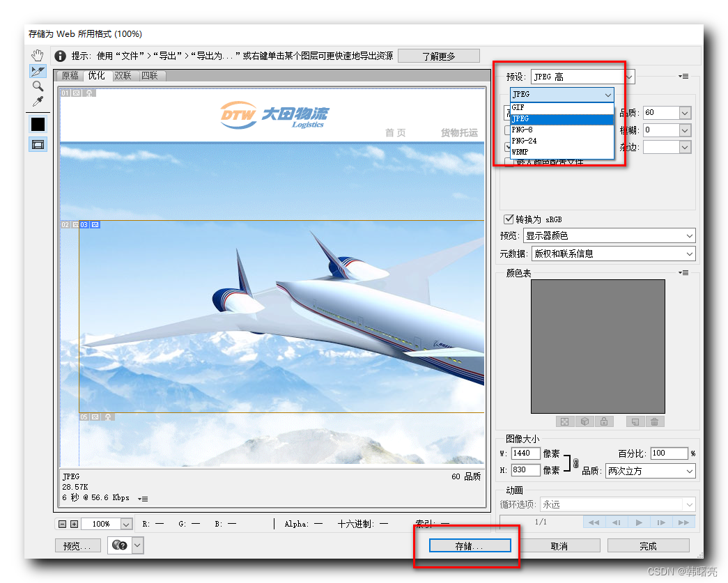This screenshot has height=583, width=728.
Task: Expand the preset JPEG 高 dropdown
Action: pyautogui.click(x=629, y=77)
